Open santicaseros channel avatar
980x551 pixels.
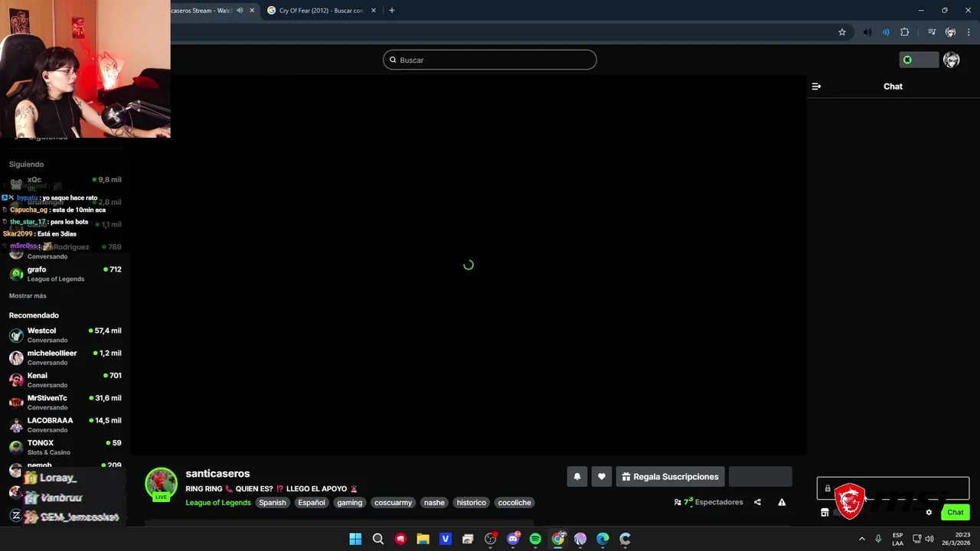(161, 484)
